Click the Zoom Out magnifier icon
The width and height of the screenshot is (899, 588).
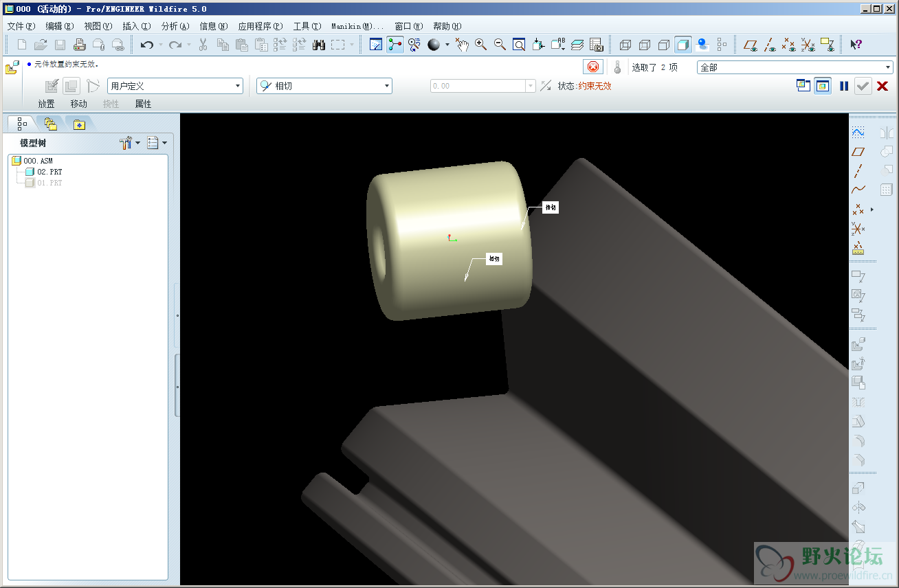click(500, 45)
